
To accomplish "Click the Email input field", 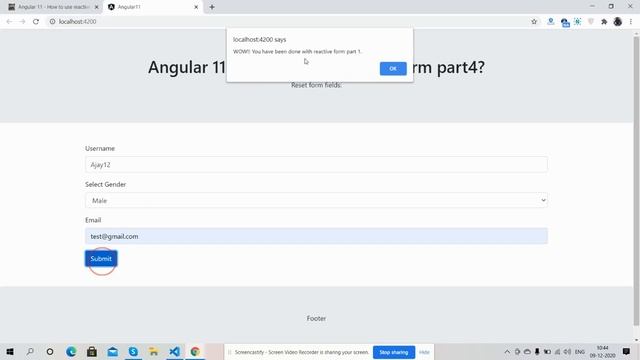I will (316, 236).
